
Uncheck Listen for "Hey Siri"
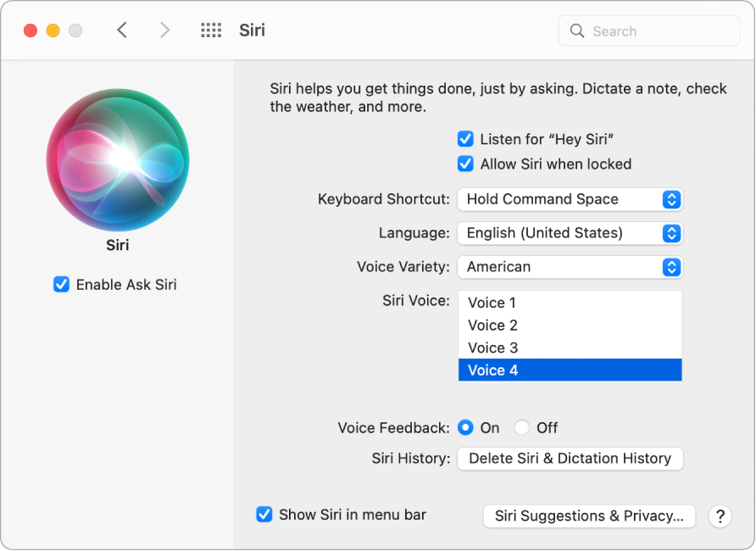click(464, 138)
